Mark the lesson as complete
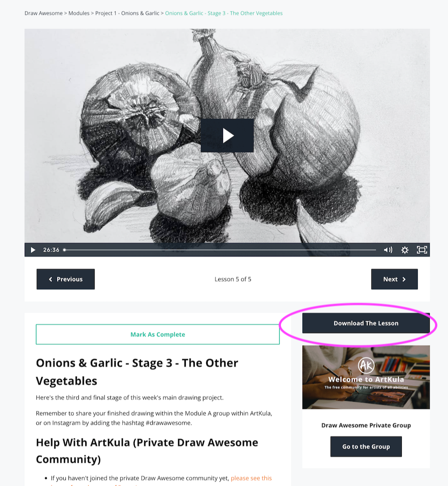 click(158, 335)
